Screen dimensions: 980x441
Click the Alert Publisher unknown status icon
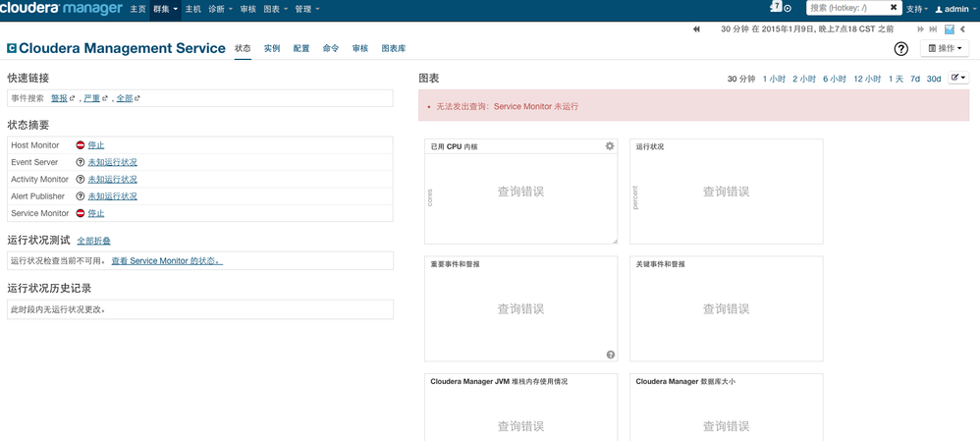pos(80,196)
